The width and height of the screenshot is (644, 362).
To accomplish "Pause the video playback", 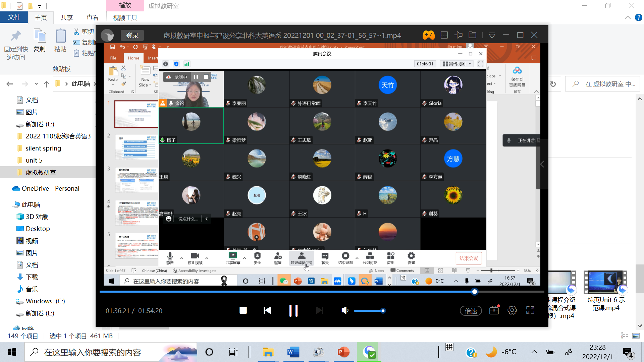I will pyautogui.click(x=293, y=311).
